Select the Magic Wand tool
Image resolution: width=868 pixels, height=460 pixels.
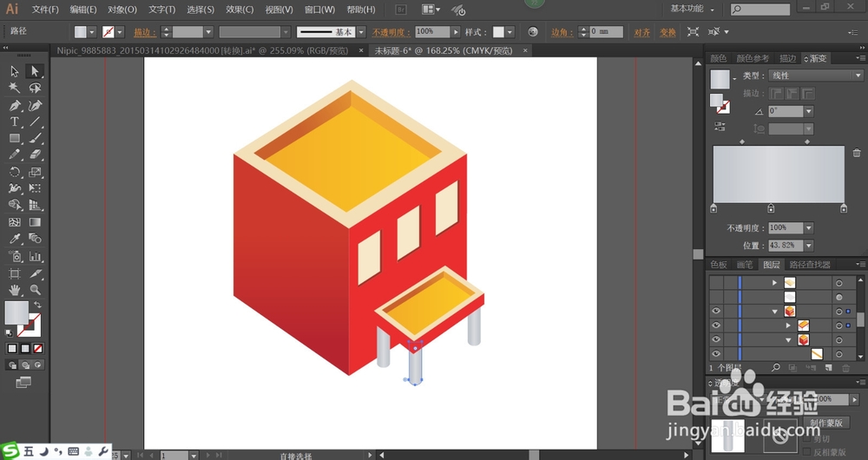coord(15,88)
